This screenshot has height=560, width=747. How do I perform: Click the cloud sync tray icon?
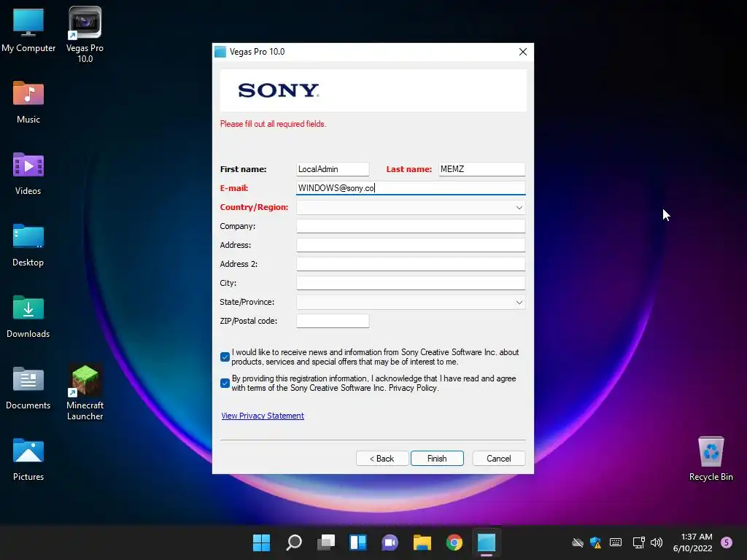578,542
